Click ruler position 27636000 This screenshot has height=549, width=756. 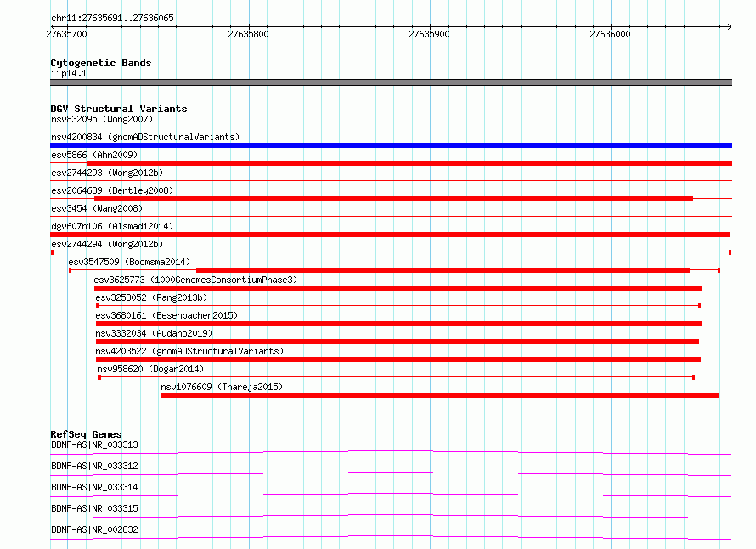coord(610,34)
